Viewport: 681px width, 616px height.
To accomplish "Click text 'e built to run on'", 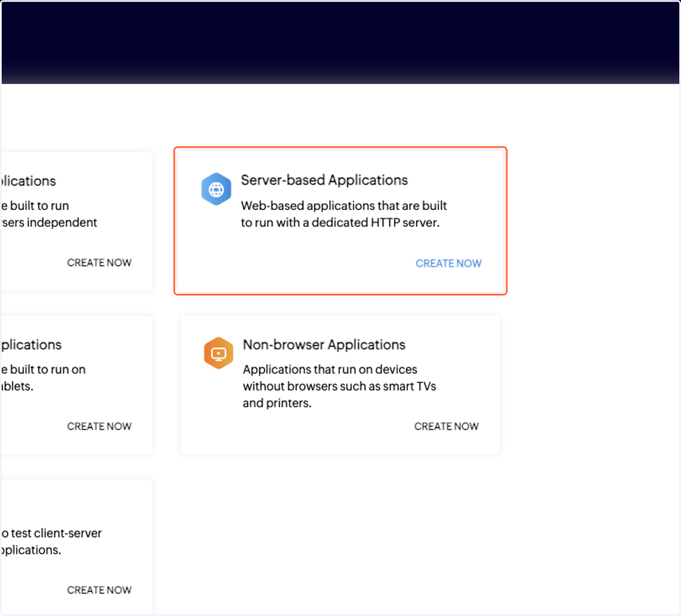I will (43, 369).
